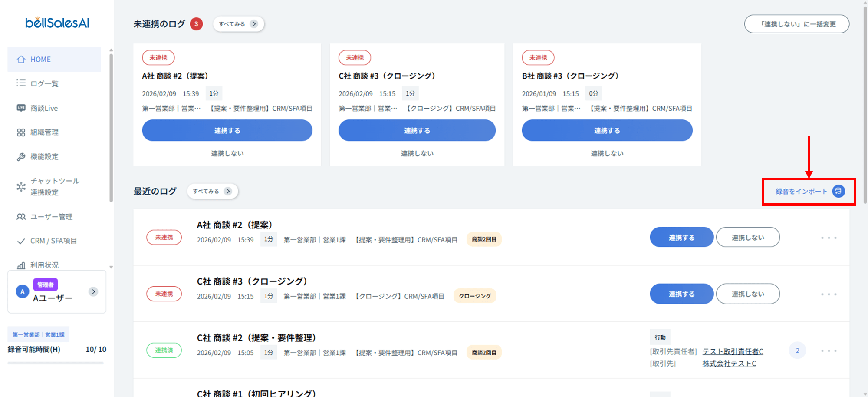This screenshot has width=868, height=397.
Task: Open the Aユーザー profile chevron
Action: pyautogui.click(x=93, y=291)
